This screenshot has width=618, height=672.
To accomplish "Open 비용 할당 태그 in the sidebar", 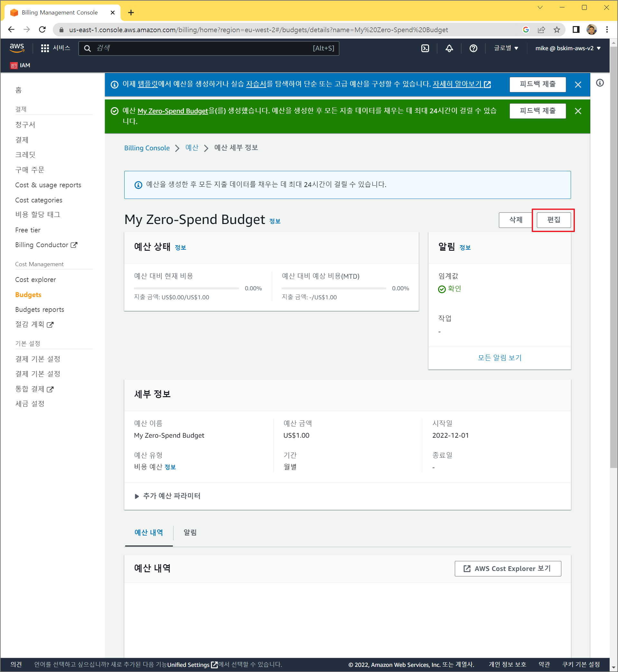I will (38, 215).
